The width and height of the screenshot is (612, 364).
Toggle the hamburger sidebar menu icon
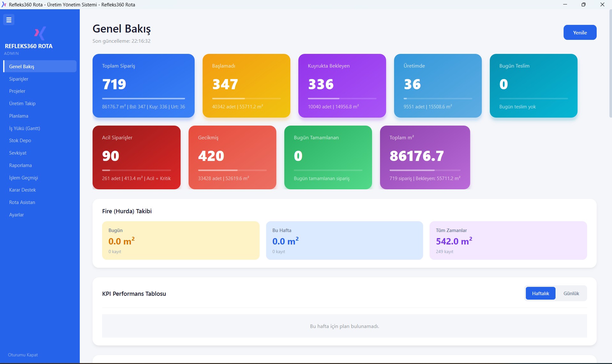(x=9, y=20)
